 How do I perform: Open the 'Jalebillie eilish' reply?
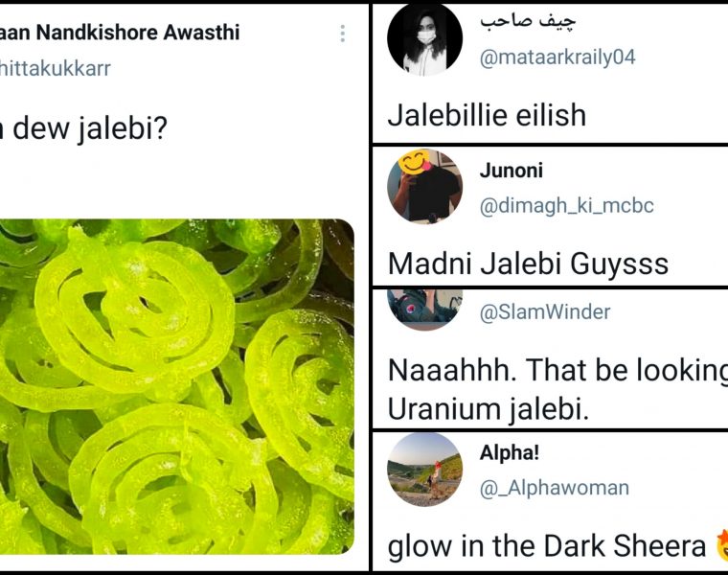pyautogui.click(x=487, y=115)
